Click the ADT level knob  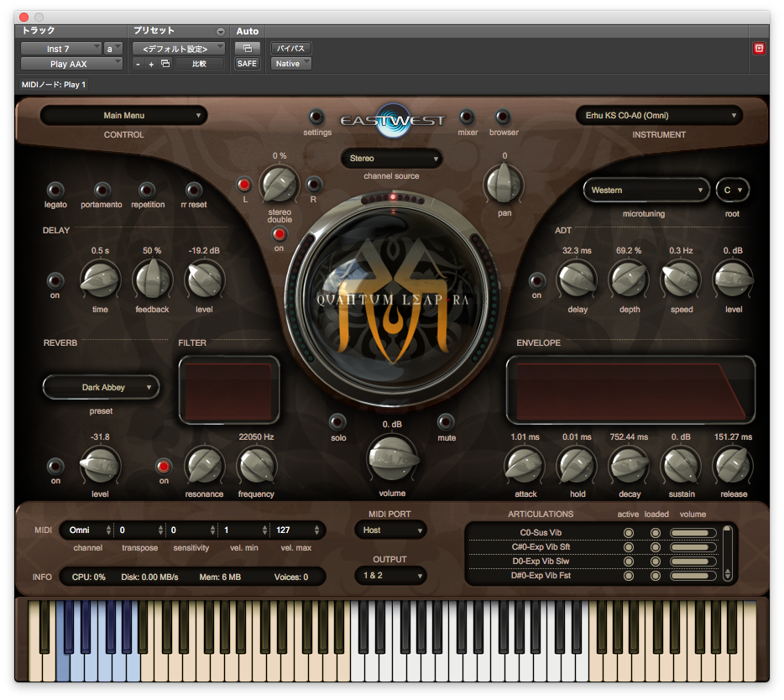pos(733,279)
